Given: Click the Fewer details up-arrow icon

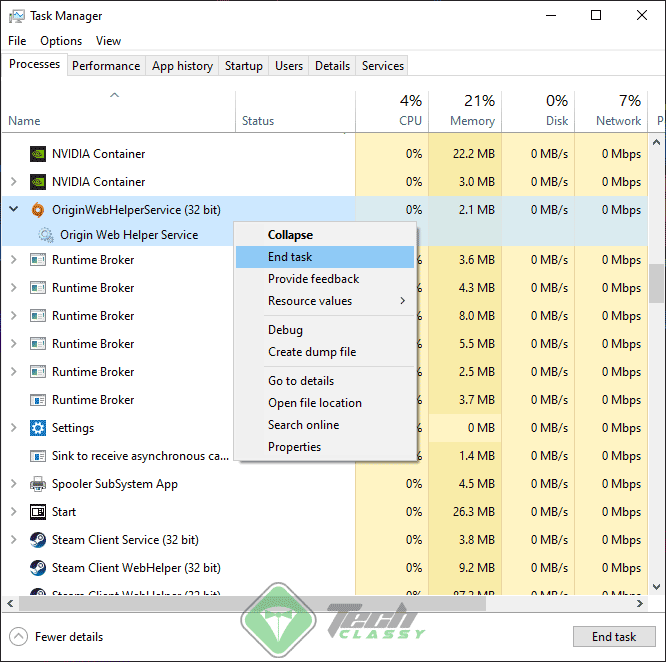Looking at the screenshot, I should click(x=18, y=637).
